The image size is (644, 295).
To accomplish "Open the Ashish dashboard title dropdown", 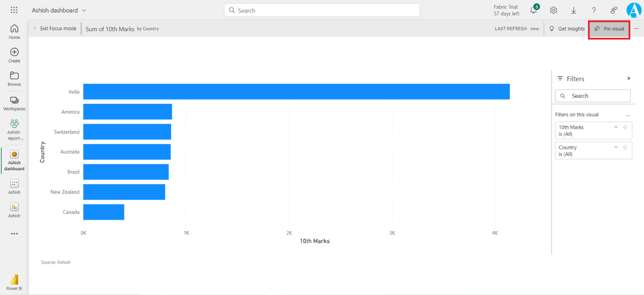I will click(x=84, y=10).
